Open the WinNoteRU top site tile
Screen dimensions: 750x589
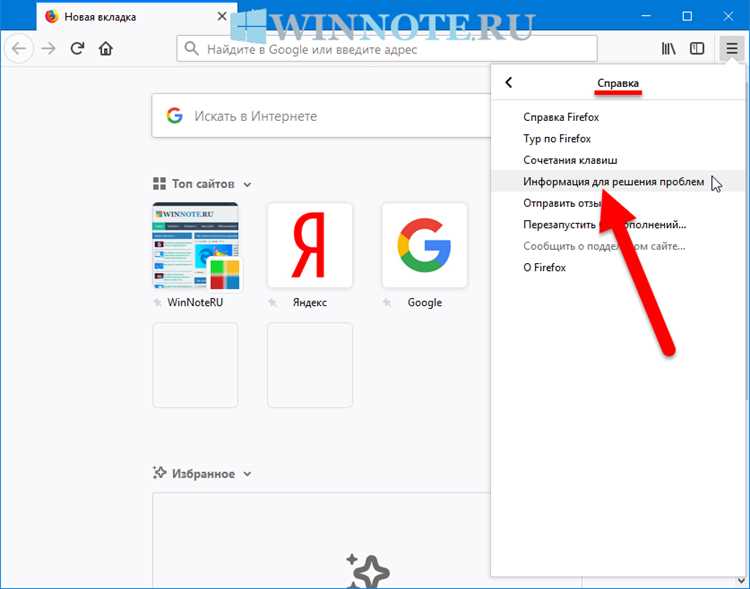(x=195, y=245)
